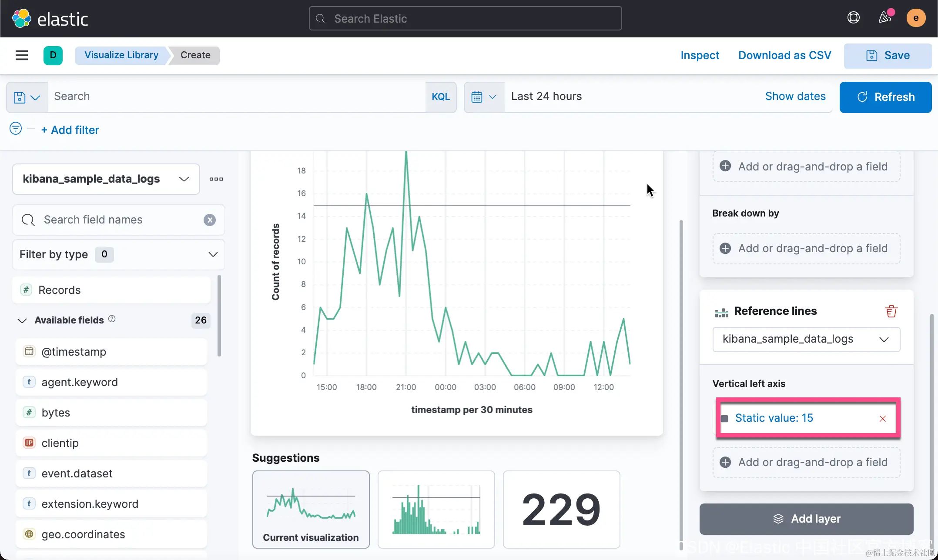Select the bar chart suggestion thumbnail

pos(436,509)
